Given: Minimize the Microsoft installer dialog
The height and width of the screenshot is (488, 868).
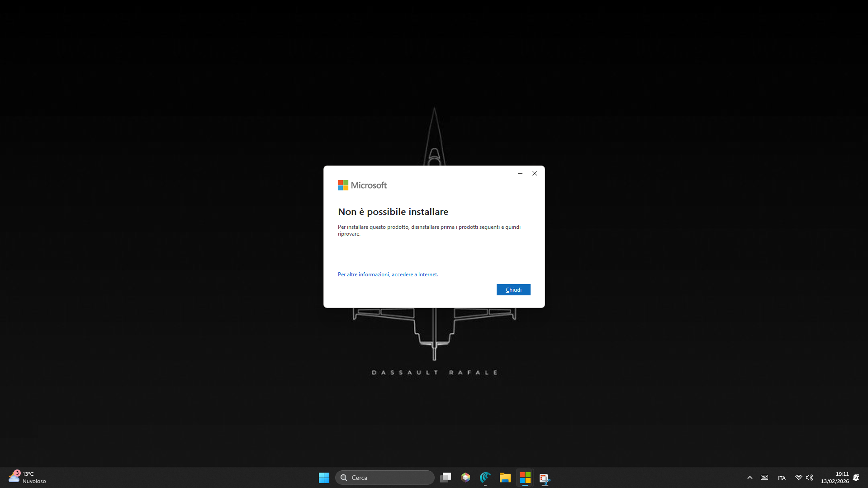Looking at the screenshot, I should pyautogui.click(x=520, y=173).
